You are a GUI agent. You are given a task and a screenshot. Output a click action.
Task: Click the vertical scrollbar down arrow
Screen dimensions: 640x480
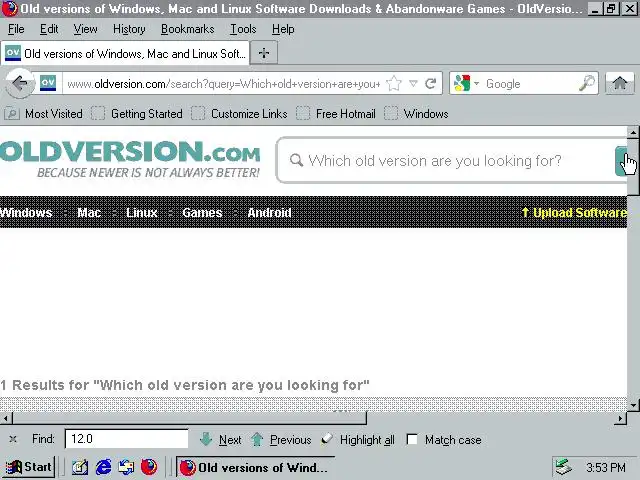pyautogui.click(x=633, y=405)
